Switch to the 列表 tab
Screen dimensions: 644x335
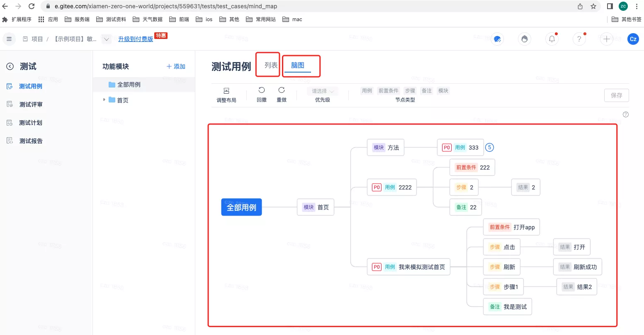coord(271,65)
